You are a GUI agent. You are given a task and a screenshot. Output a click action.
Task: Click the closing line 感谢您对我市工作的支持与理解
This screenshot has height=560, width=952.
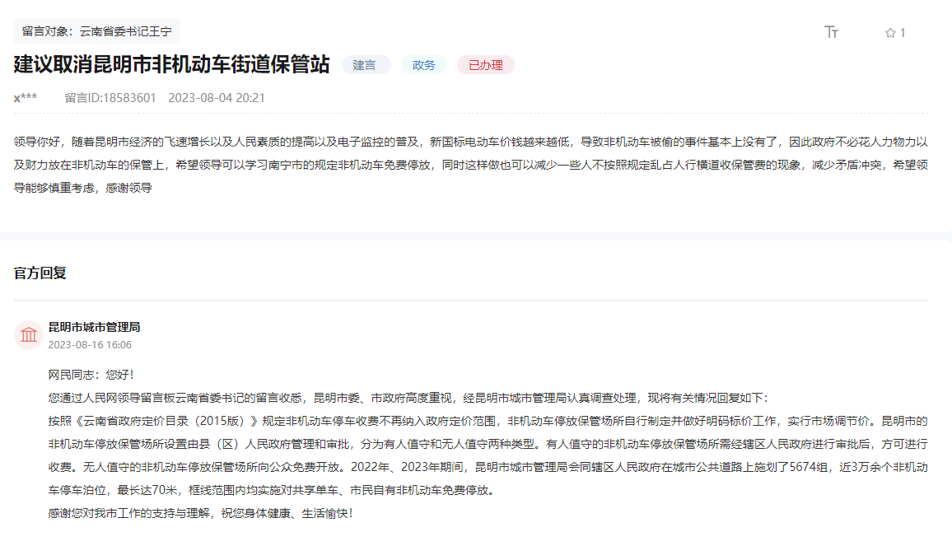[x=200, y=513]
